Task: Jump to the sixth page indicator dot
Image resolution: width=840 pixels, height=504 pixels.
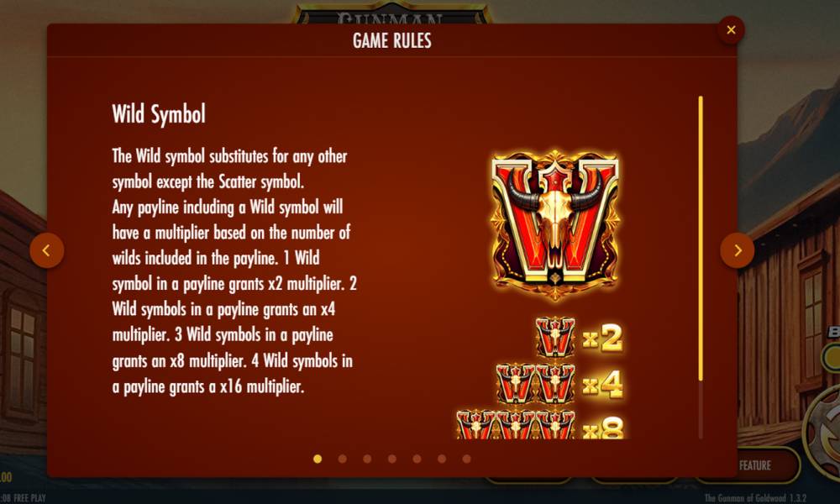Action: pyautogui.click(x=442, y=459)
